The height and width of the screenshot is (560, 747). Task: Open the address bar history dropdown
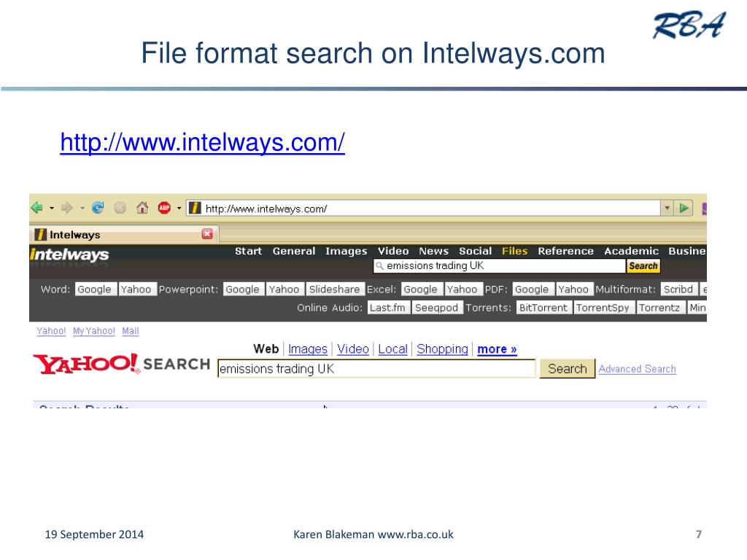click(667, 208)
